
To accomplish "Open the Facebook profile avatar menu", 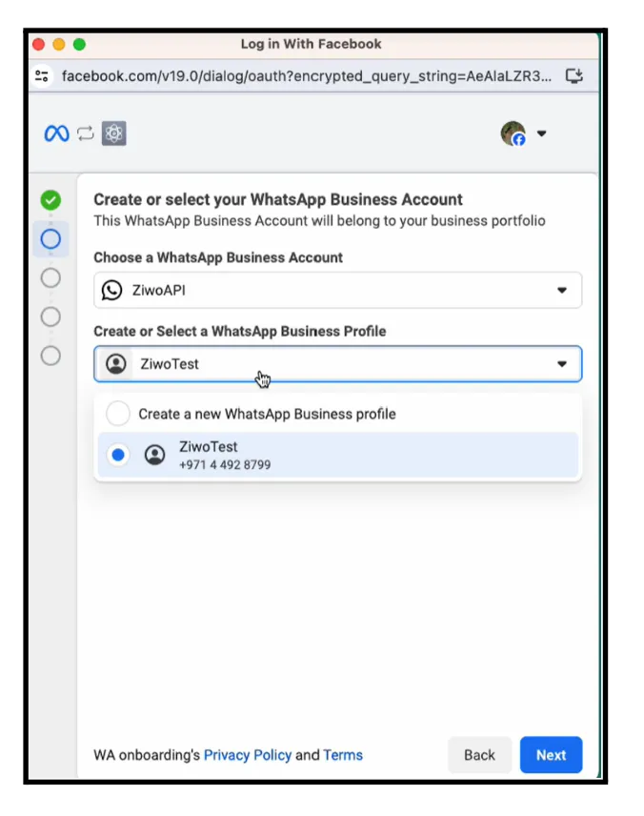I will pyautogui.click(x=513, y=133).
